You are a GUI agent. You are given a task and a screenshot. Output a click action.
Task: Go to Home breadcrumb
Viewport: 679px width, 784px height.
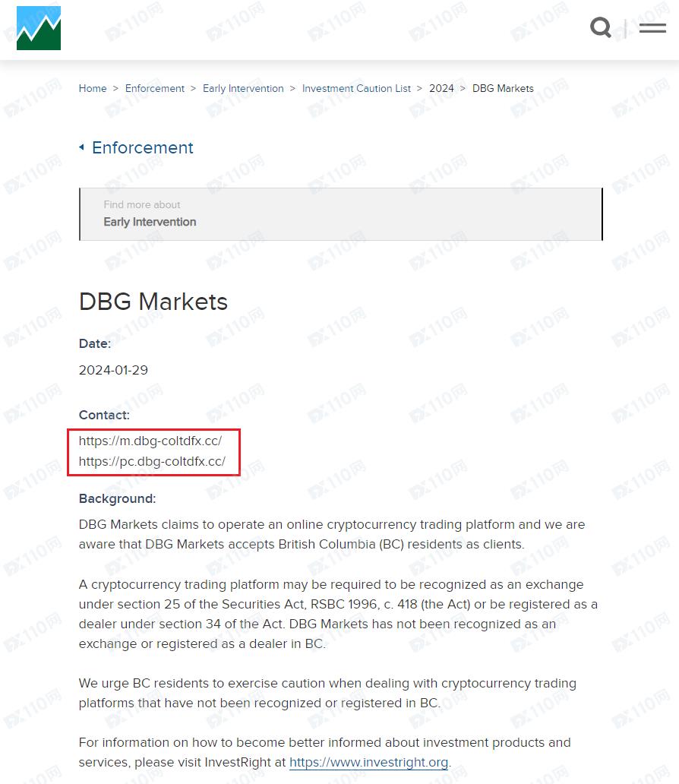93,88
